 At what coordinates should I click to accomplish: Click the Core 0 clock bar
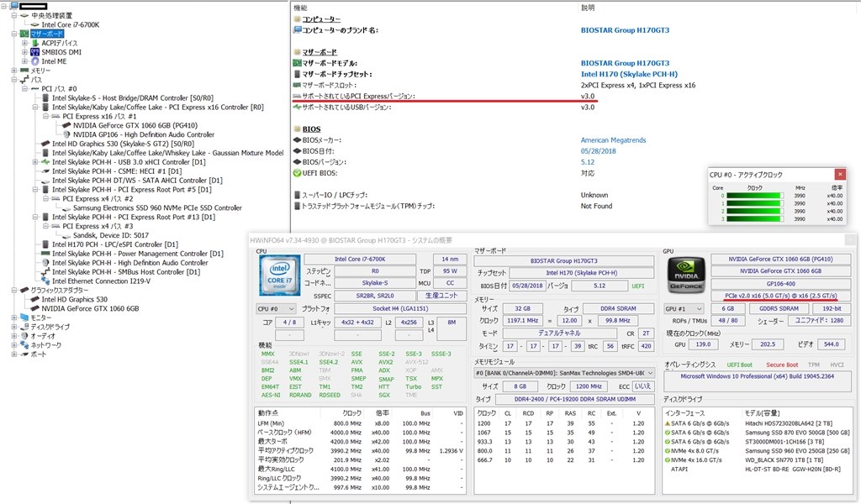[x=755, y=196]
